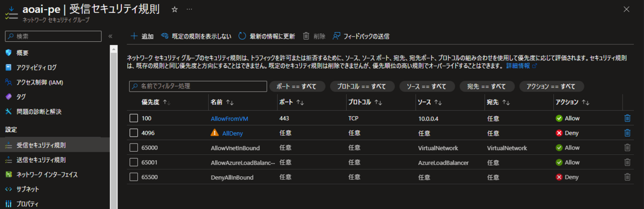Click Allow action on AllowFromVM row
Screen dimensions: 644x209
(x=567, y=118)
